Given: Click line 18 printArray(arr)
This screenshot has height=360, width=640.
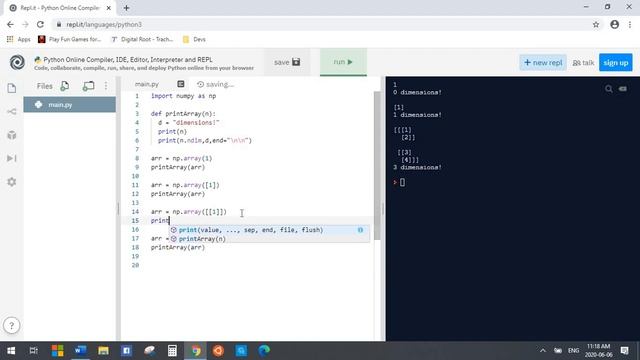Looking at the screenshot, I should 178,247.
